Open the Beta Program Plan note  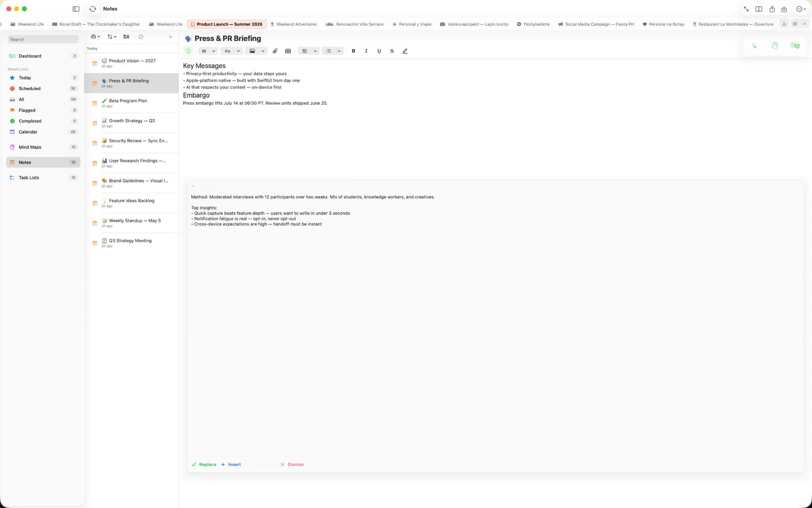[x=131, y=103]
